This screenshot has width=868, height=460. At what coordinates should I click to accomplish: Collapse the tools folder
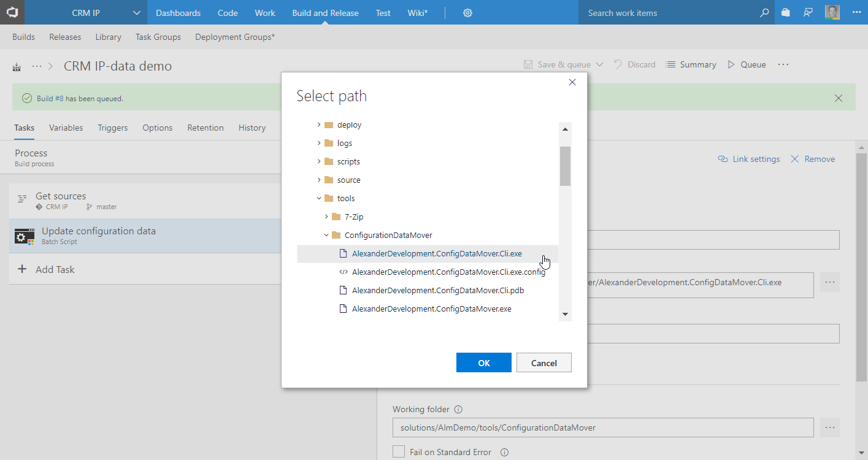pos(319,198)
